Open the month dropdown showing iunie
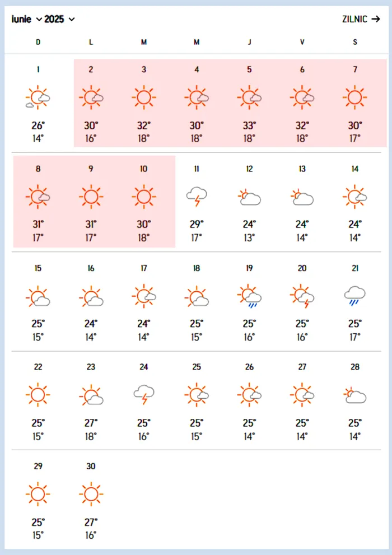Viewport: 392px width, 555px height. coord(26,19)
